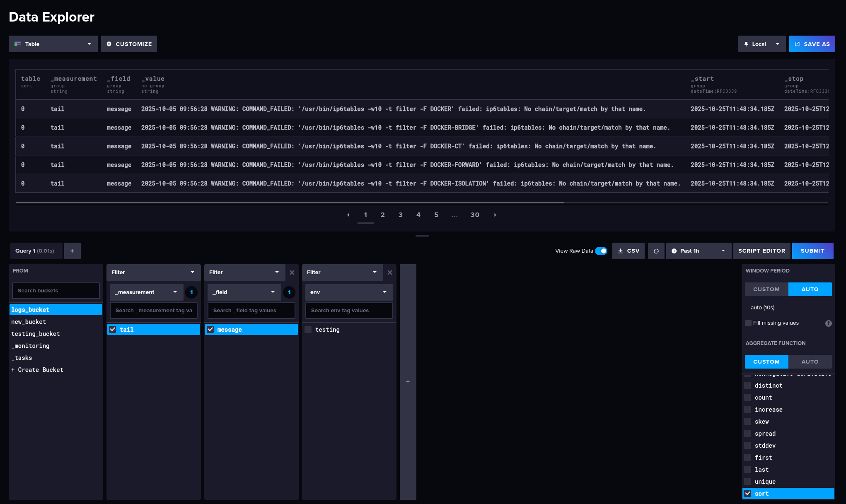Go to next results page arrow
The image size is (846, 504).
click(495, 215)
